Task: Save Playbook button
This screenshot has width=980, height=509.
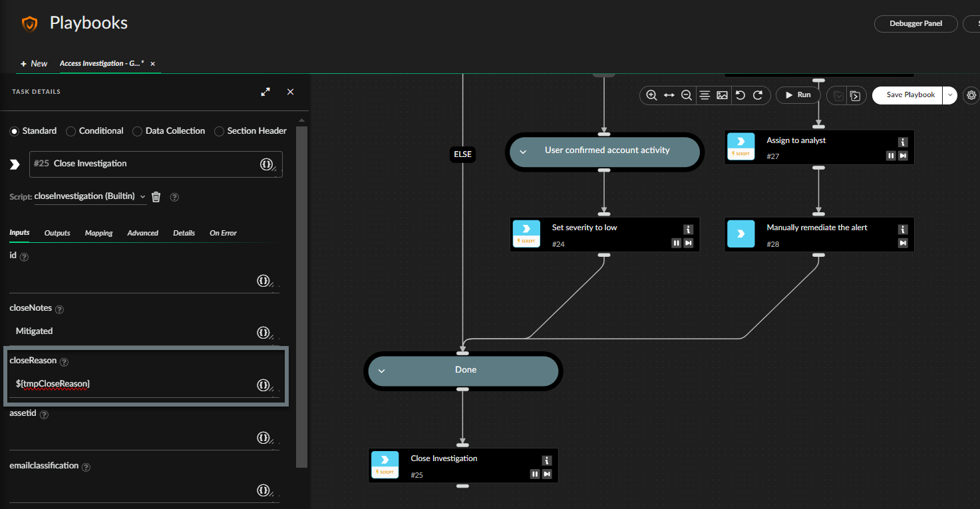Action: pyautogui.click(x=907, y=95)
